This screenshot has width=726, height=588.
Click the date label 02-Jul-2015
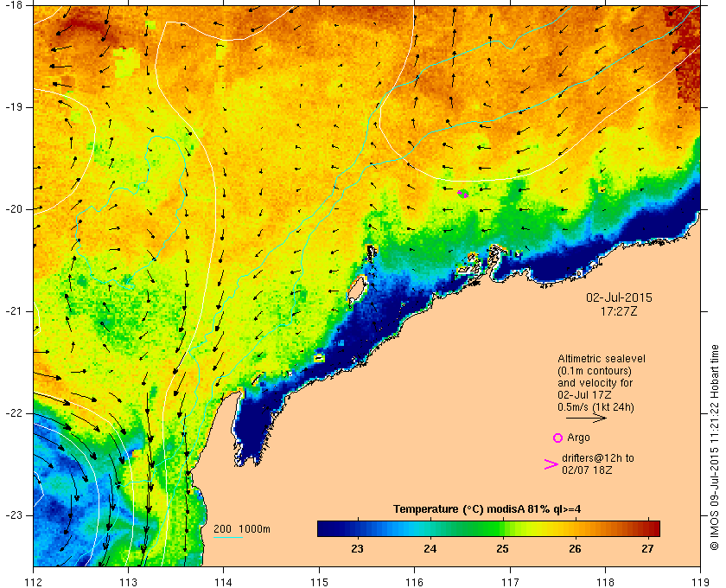[619, 297]
